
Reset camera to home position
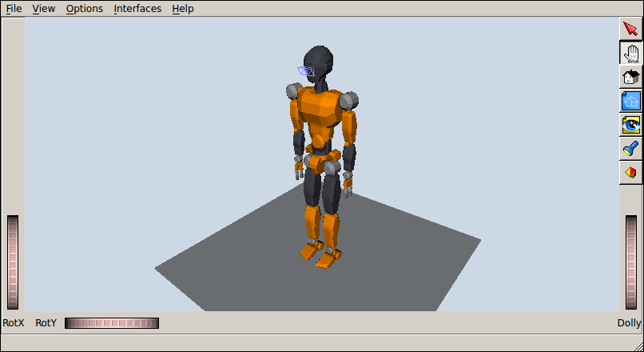click(630, 77)
